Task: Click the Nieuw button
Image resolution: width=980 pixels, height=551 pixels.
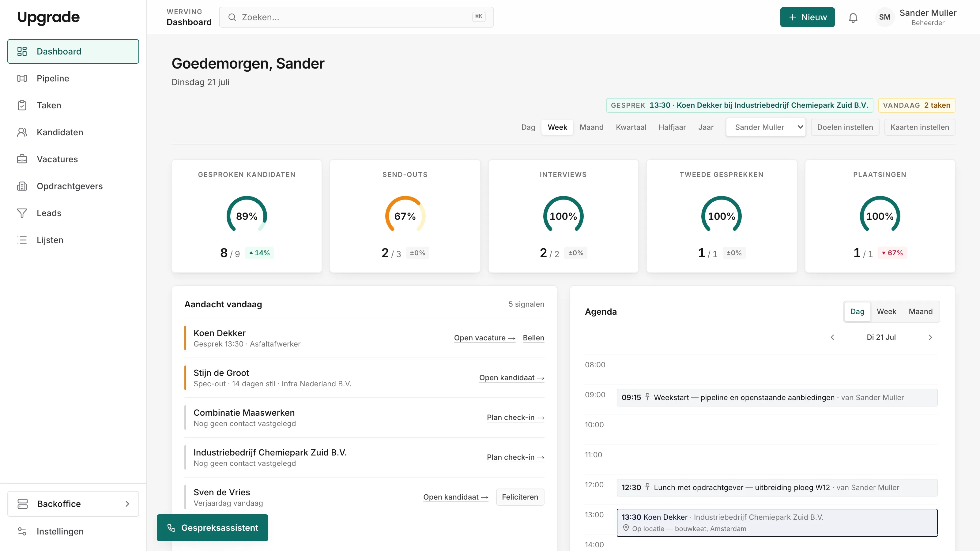Action: point(807,17)
